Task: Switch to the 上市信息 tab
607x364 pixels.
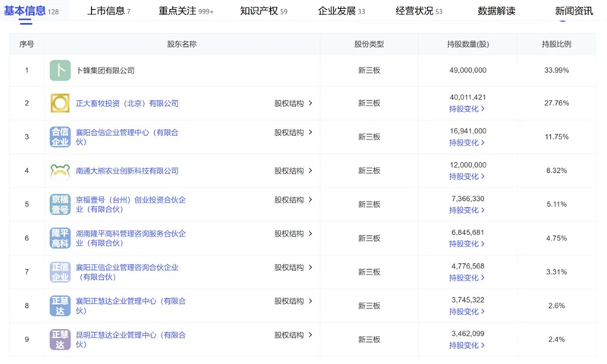Action: click(x=109, y=11)
